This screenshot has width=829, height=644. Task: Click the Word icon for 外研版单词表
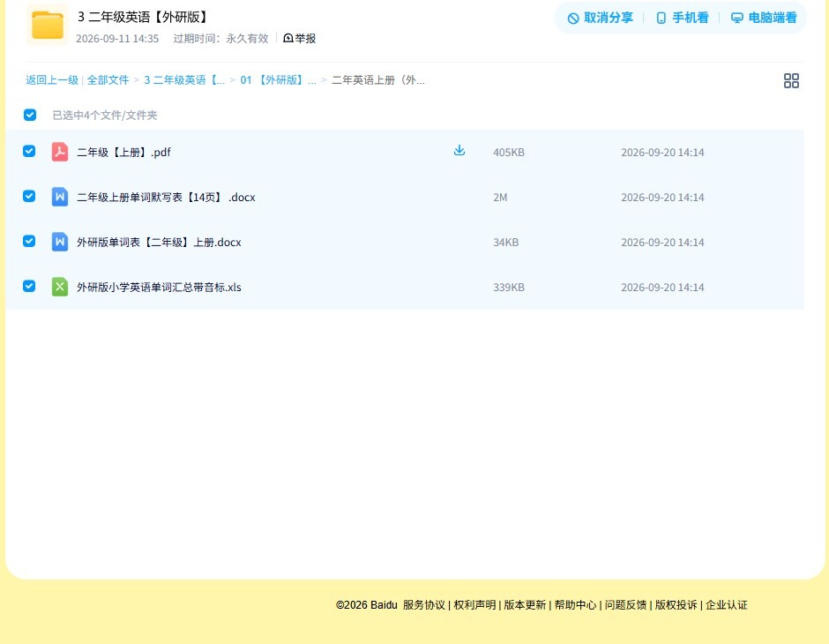[x=60, y=242]
